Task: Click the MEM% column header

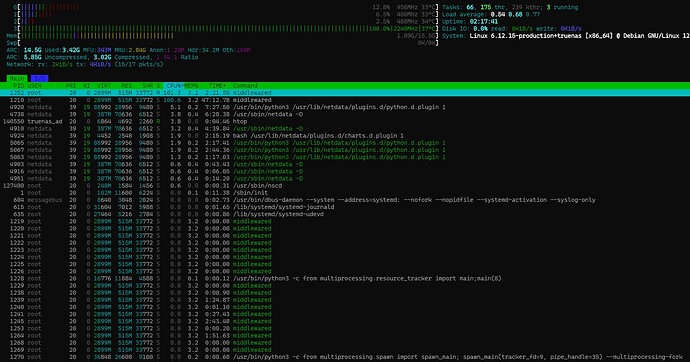Action: 191,86
